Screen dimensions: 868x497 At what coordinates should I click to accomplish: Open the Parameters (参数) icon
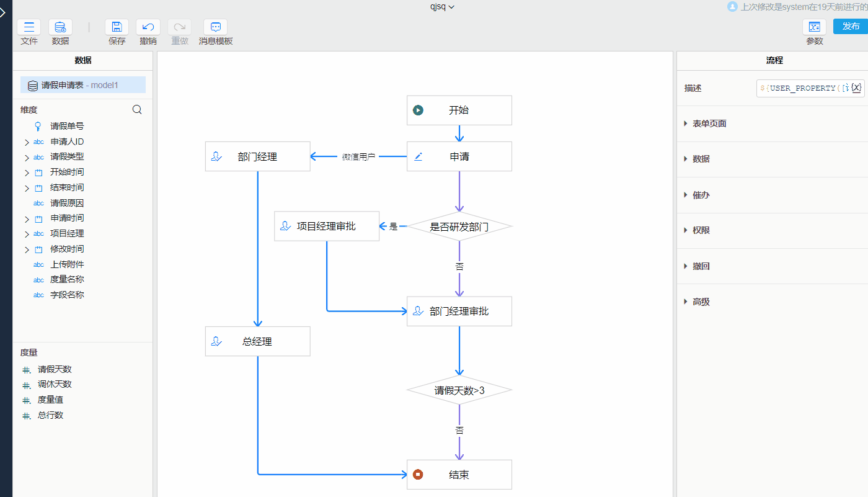click(x=814, y=27)
